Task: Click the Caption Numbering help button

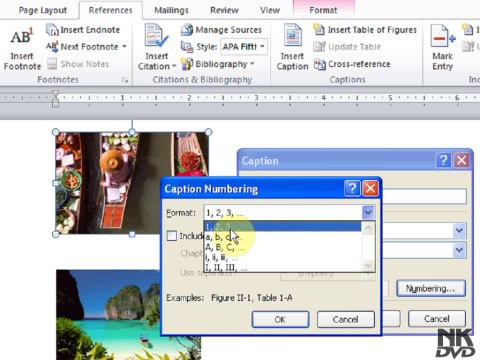Action: click(x=352, y=189)
